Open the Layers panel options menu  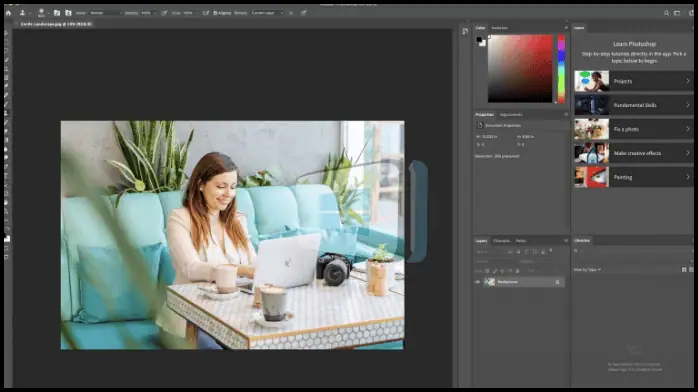566,241
